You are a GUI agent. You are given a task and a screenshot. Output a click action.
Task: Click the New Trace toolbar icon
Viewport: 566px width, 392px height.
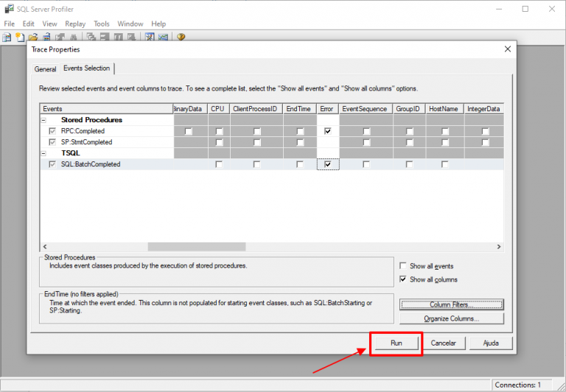[x=7, y=37]
